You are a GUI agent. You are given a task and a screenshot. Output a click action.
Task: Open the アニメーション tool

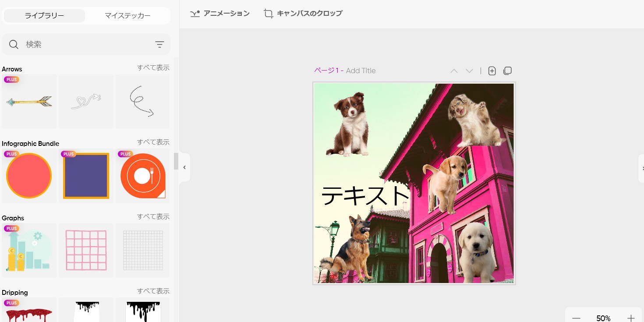click(220, 14)
